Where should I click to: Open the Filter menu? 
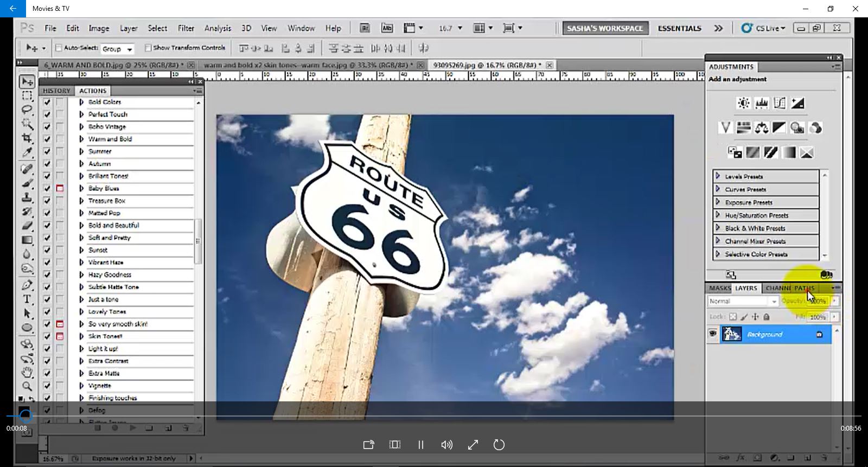[186, 28]
